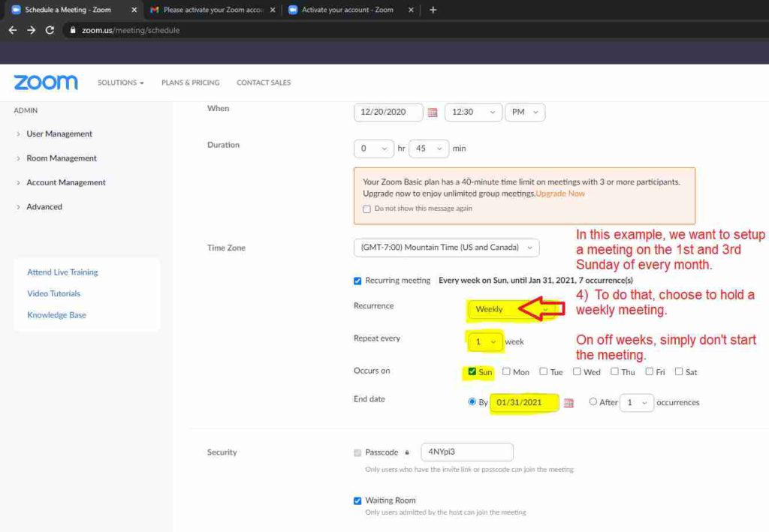
Task: Open calendar picker next to end date
Action: click(x=568, y=403)
